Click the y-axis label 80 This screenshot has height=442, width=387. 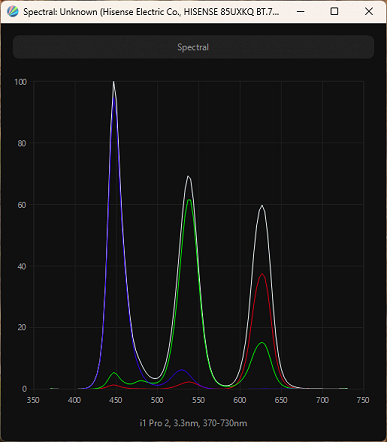[x=22, y=143]
